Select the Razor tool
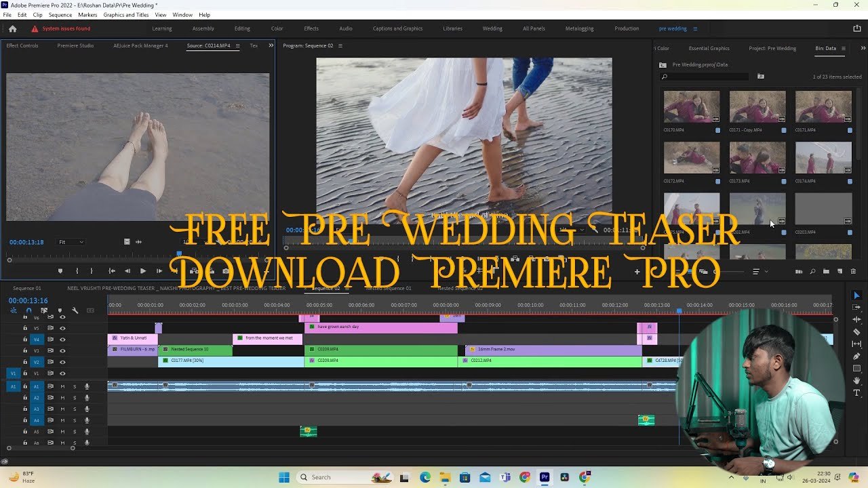868x488 pixels. point(856,332)
